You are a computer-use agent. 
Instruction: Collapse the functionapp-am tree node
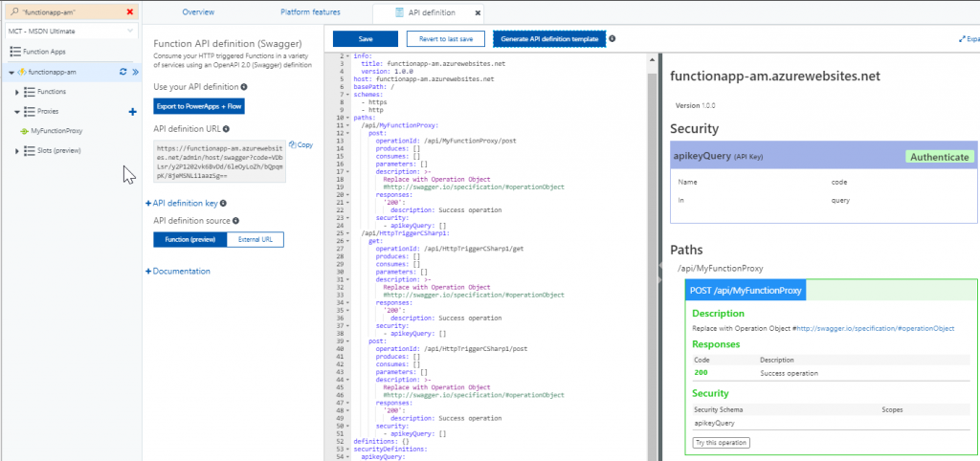click(11, 73)
